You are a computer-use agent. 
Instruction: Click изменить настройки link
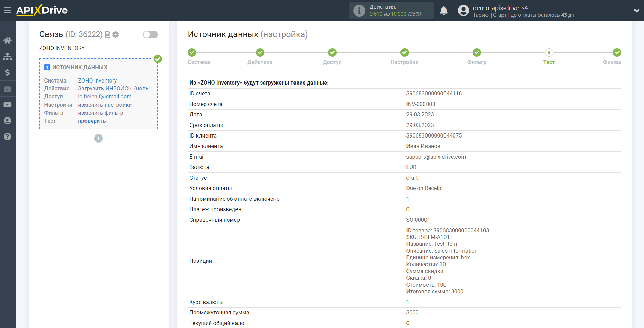[x=105, y=105]
